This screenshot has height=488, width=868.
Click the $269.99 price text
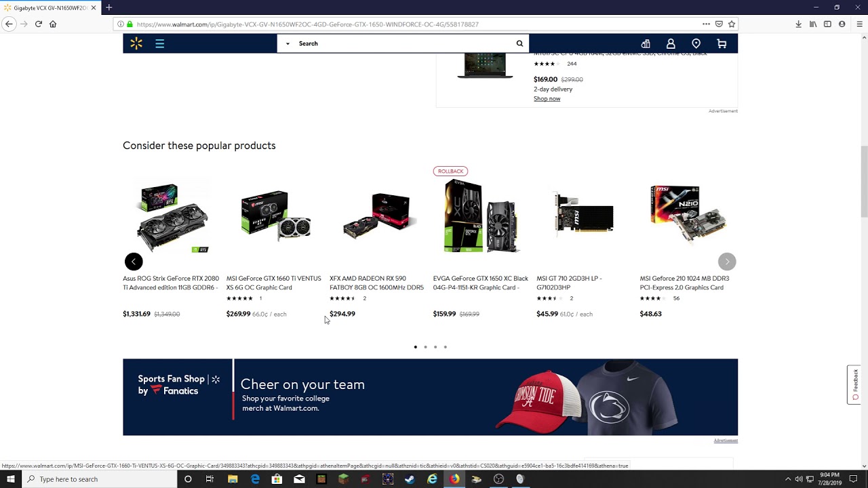[x=238, y=314]
